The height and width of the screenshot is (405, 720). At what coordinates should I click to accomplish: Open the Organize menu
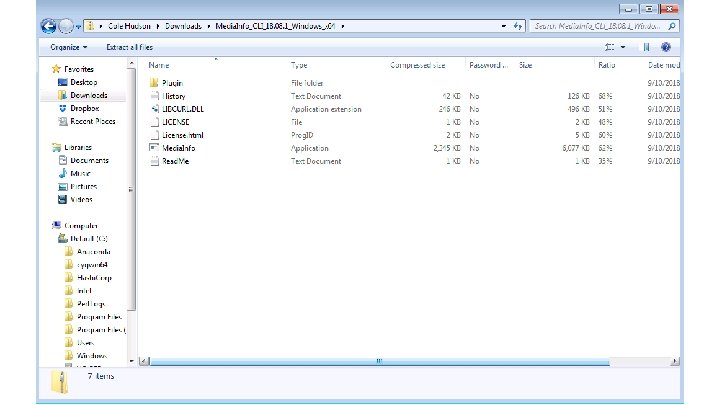coord(68,47)
